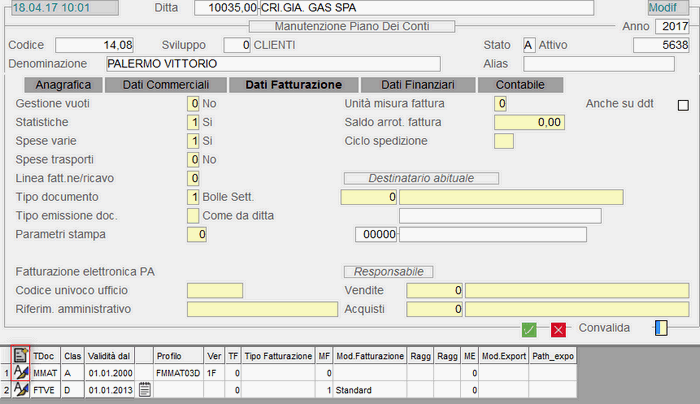Click the Linea fatt.ne/ricavo value field
Screen dimensions: 700x404
coord(193,179)
